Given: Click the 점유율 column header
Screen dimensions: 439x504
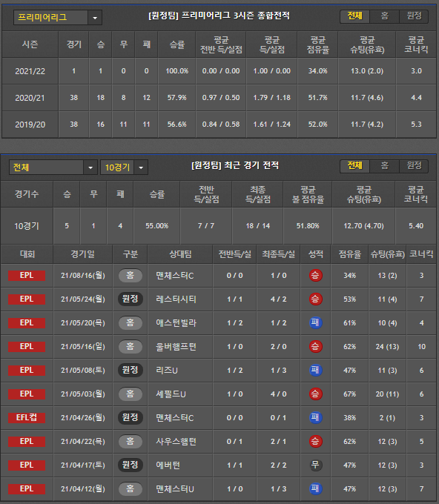Looking at the screenshot, I should [x=349, y=254].
